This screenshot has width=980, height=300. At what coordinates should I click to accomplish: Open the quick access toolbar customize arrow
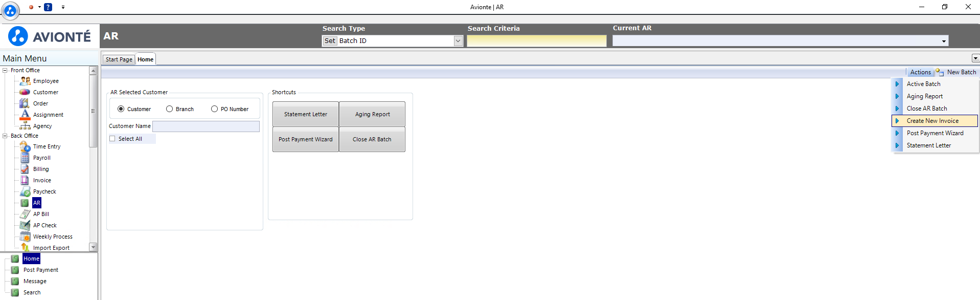coord(63,7)
